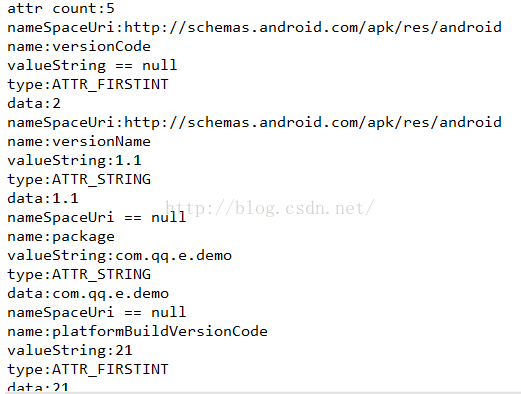
Task: Click the 'name:package' line
Action: coord(61,237)
